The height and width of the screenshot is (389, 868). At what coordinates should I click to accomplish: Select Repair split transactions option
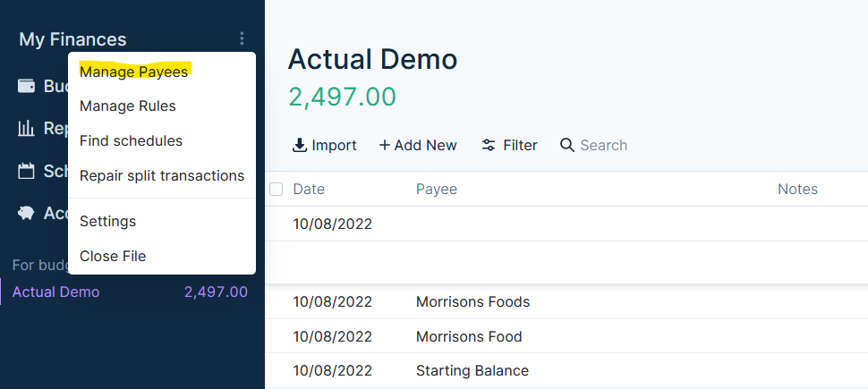click(x=162, y=176)
